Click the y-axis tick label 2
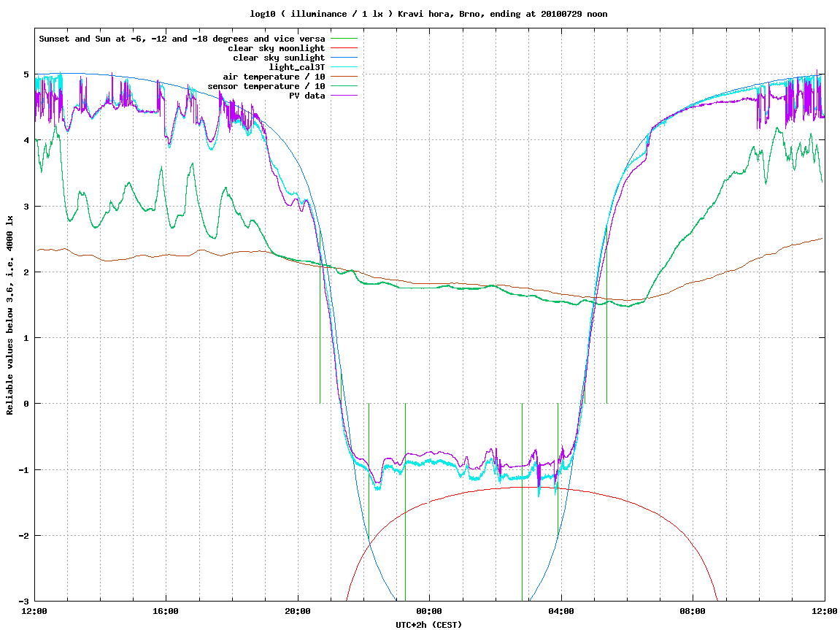840x630 pixels. pyautogui.click(x=26, y=272)
